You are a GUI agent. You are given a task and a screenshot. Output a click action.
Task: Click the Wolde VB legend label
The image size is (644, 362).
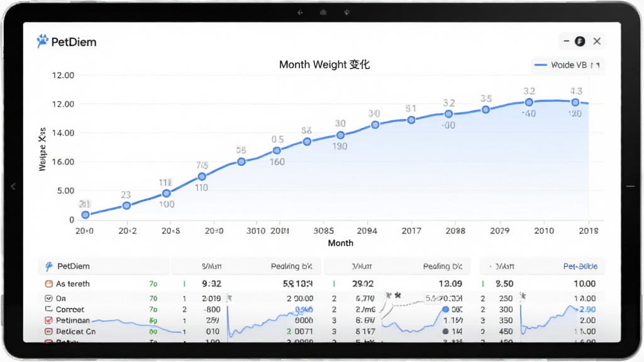click(569, 65)
